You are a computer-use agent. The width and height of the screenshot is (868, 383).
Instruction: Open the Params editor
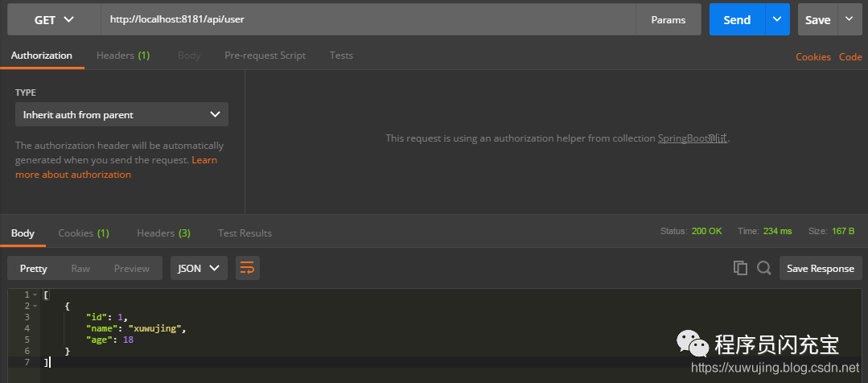coord(668,20)
